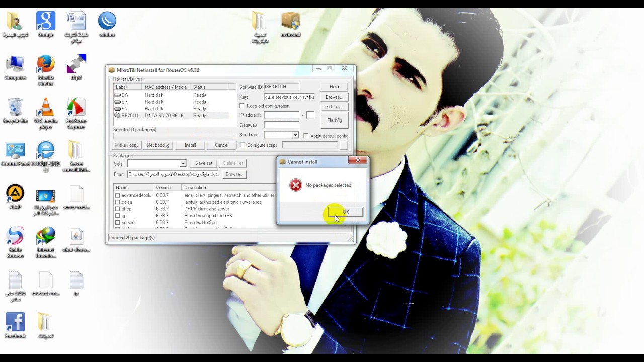644x362 pixels.
Task: Sort packages by the Name column header
Action: (x=133, y=188)
